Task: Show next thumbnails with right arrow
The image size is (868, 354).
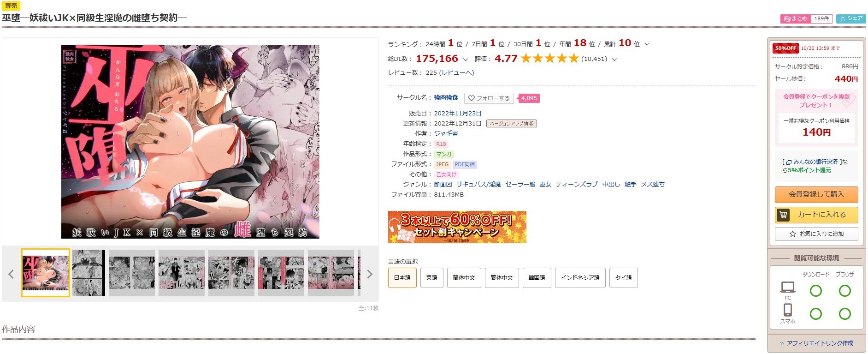Action: coord(369,274)
